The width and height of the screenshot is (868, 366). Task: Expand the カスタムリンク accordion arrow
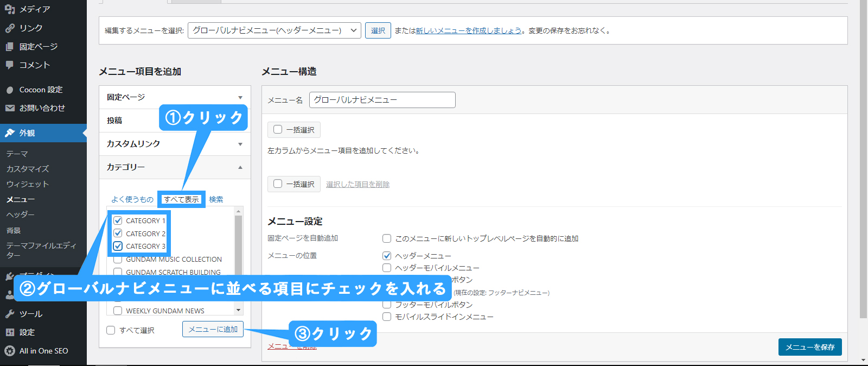coord(240,144)
